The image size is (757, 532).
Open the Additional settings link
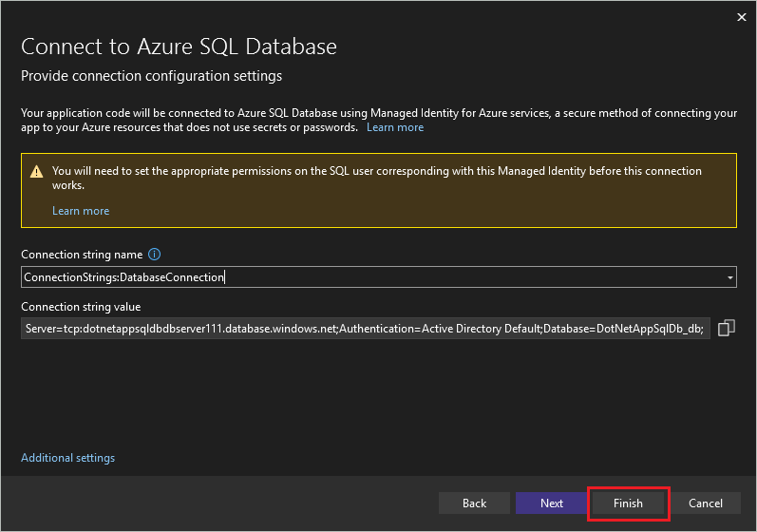[67, 458]
